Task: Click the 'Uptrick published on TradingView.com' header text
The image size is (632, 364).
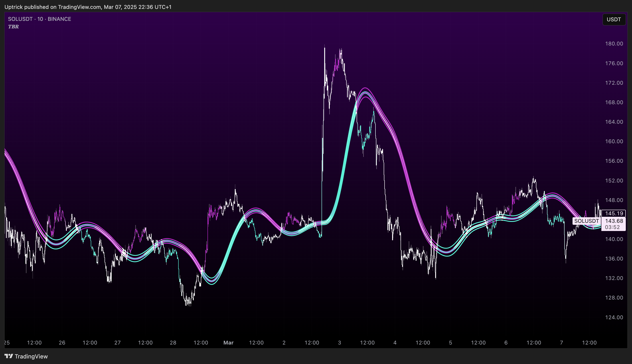Action: (x=53, y=7)
